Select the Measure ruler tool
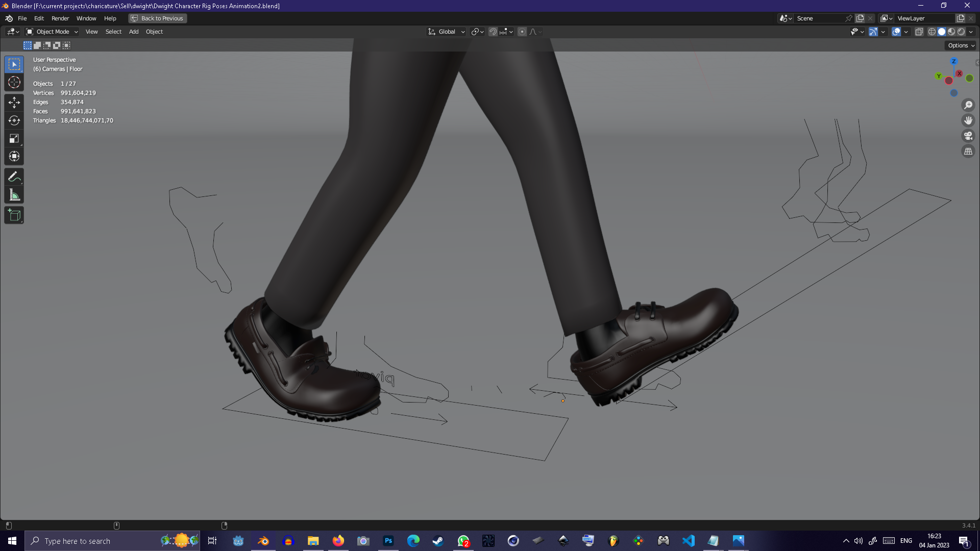 click(14, 195)
